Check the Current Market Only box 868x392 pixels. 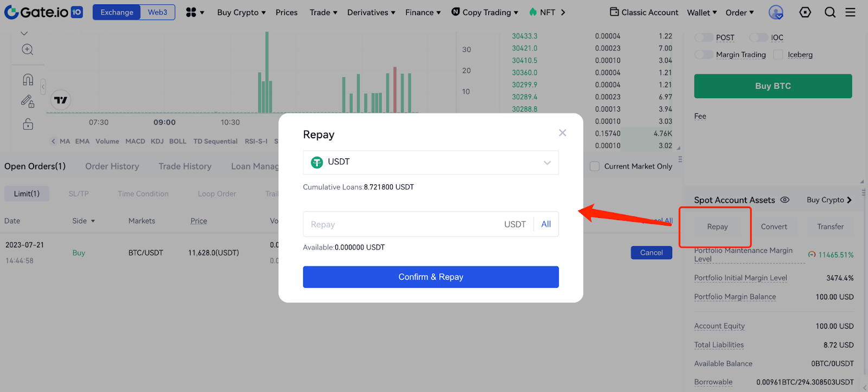click(x=595, y=166)
